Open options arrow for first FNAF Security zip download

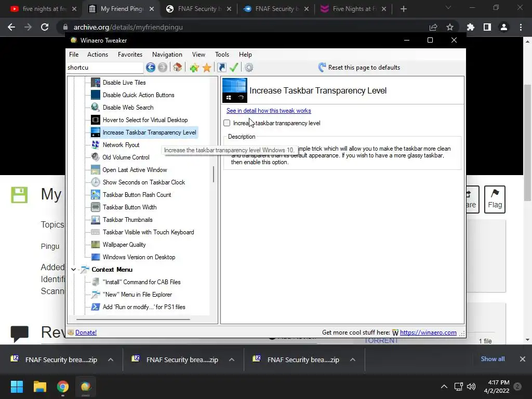click(x=111, y=360)
